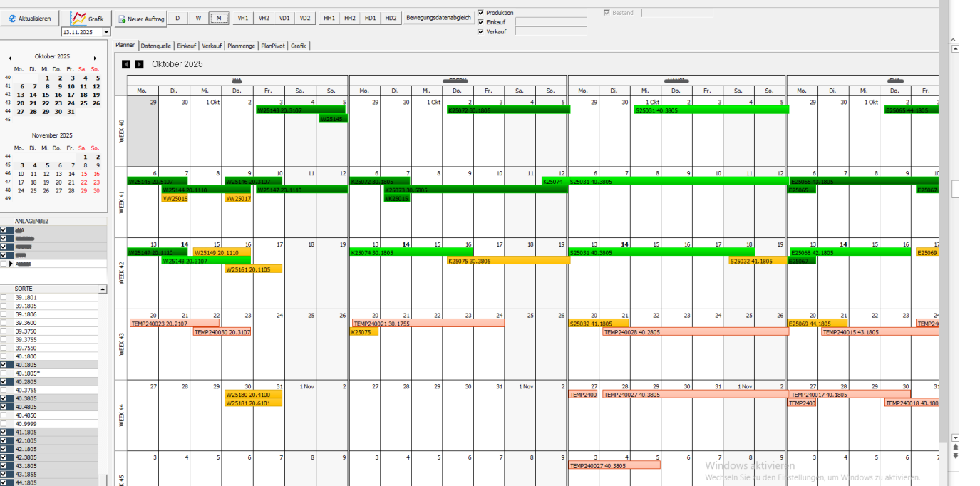Click the planner's bottom scroll-down arrow
The width and height of the screenshot is (980, 486).
click(955, 438)
